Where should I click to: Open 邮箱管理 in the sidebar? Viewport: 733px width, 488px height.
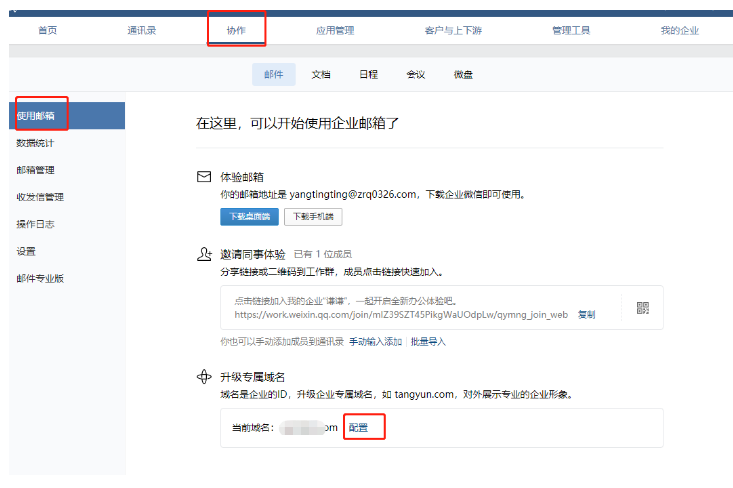35,170
